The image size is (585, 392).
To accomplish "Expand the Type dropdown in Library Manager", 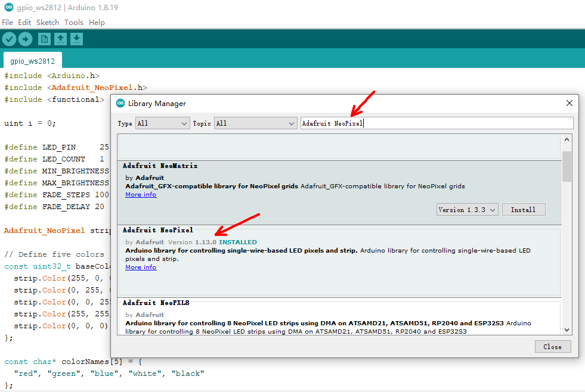I will tap(162, 123).
